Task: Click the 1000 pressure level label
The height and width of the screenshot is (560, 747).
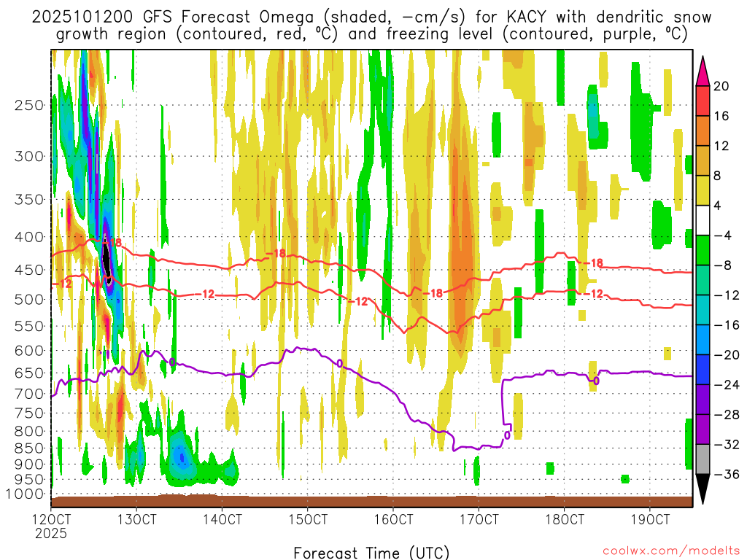Action: point(25,494)
